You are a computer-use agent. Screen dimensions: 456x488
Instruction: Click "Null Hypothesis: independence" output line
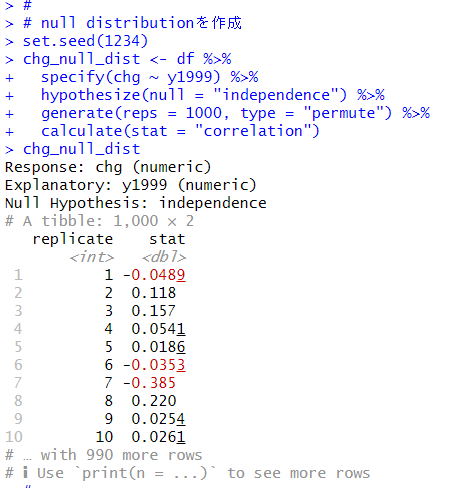[x=136, y=203]
